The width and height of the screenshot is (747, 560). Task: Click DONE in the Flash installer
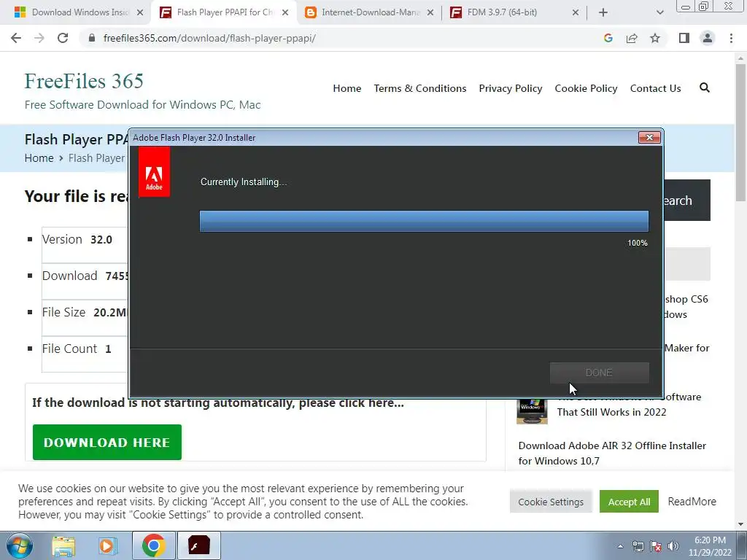tap(600, 373)
